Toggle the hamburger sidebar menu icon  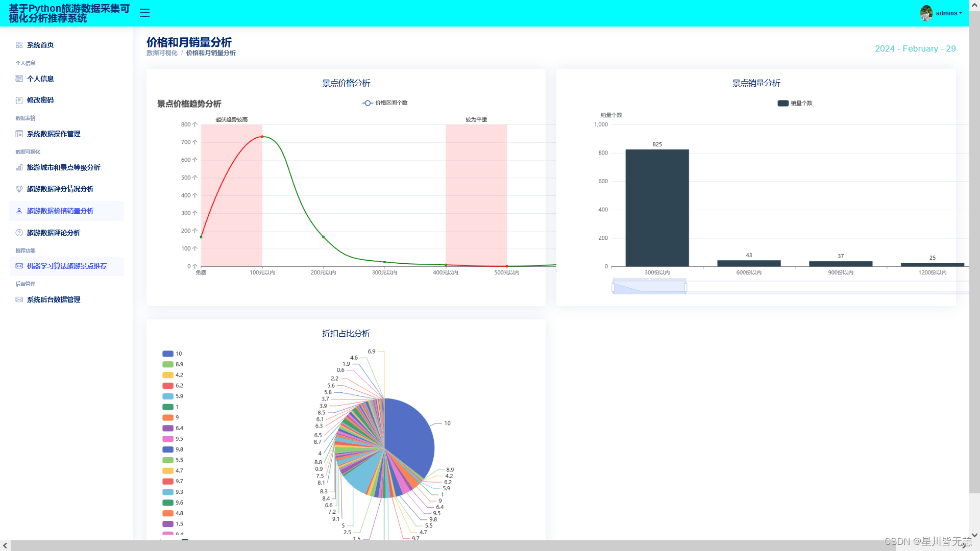coord(144,13)
